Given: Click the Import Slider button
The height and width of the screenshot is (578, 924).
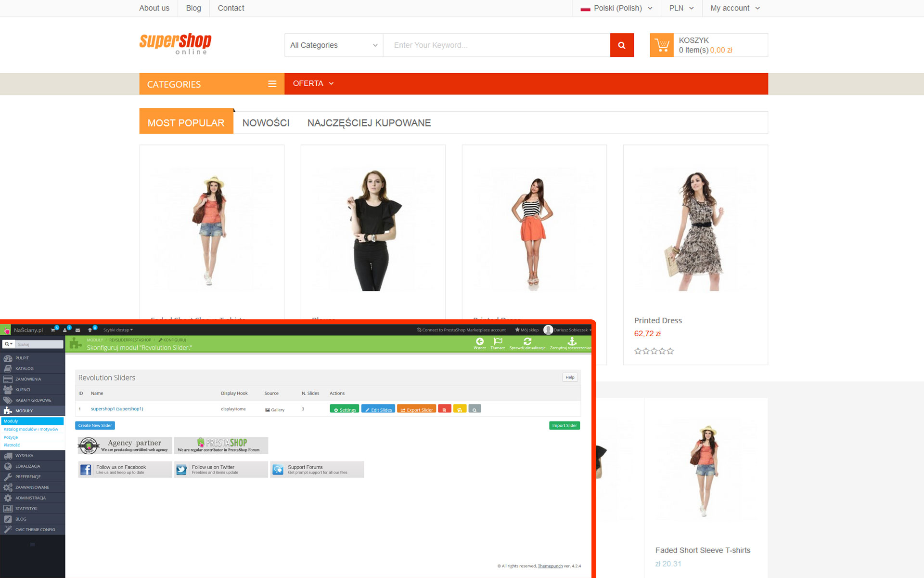Looking at the screenshot, I should (565, 425).
